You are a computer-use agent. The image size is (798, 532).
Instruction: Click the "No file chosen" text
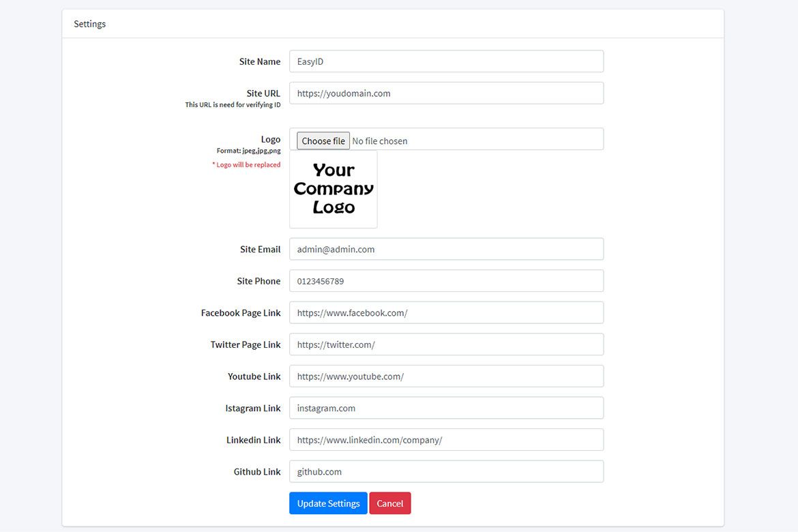pos(380,141)
